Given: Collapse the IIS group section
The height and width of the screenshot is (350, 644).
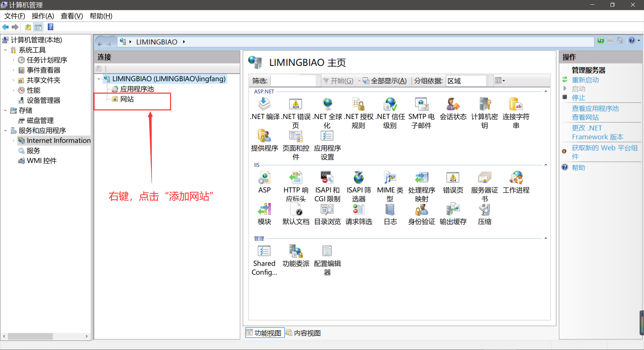Looking at the screenshot, I should tap(546, 165).
